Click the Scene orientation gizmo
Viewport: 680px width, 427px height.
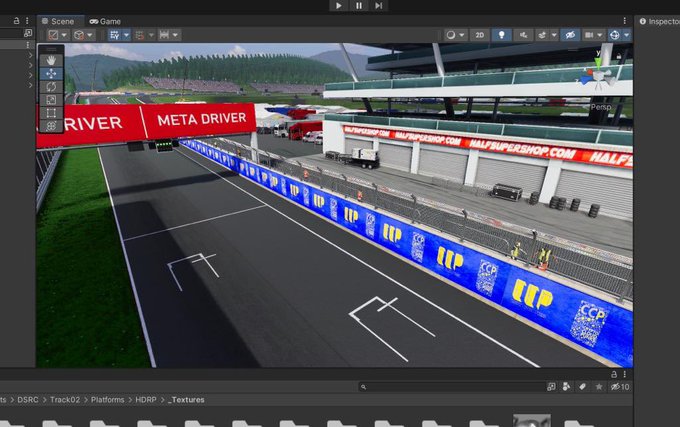598,76
